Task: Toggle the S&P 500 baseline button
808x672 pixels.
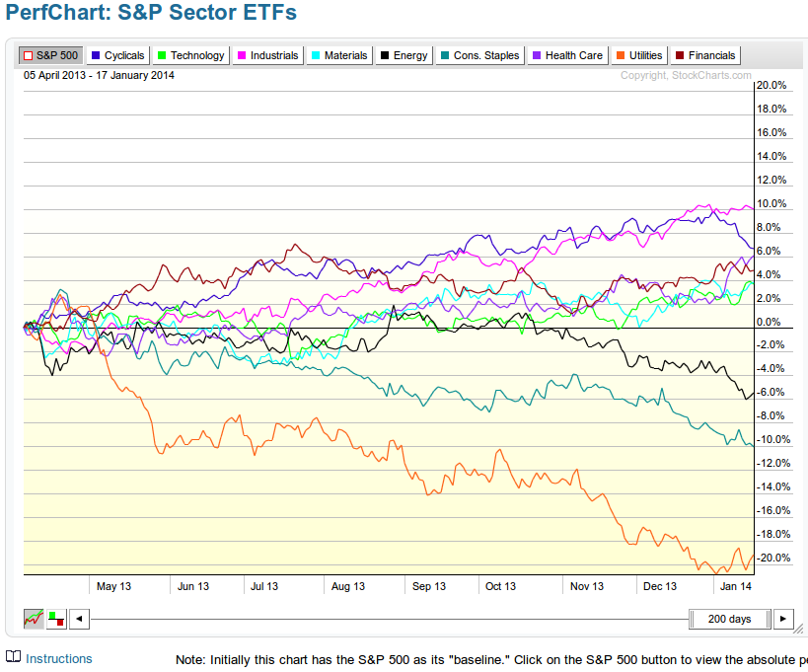Action: [x=50, y=55]
